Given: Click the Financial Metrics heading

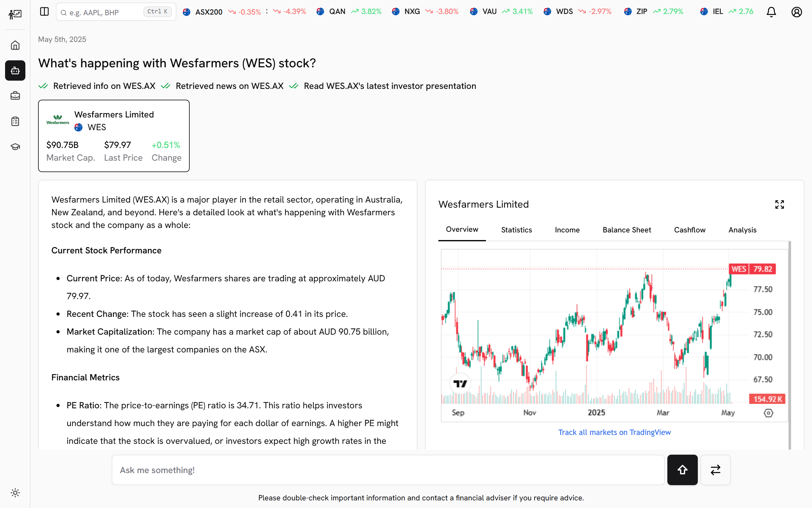Looking at the screenshot, I should 85,377.
